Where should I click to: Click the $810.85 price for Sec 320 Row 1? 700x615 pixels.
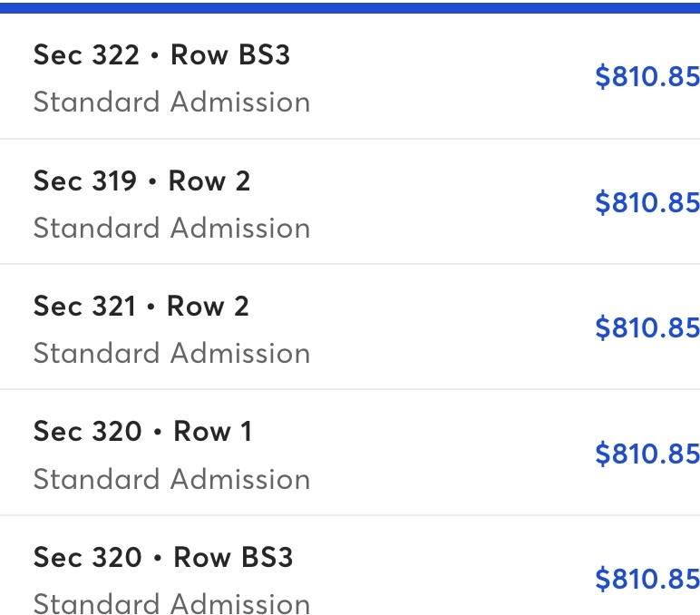coord(647,454)
